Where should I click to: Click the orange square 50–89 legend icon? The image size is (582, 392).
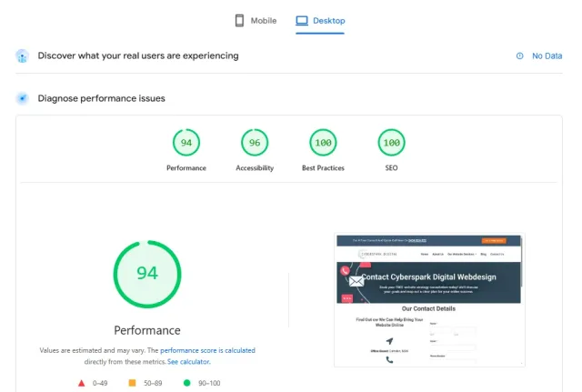(x=132, y=383)
